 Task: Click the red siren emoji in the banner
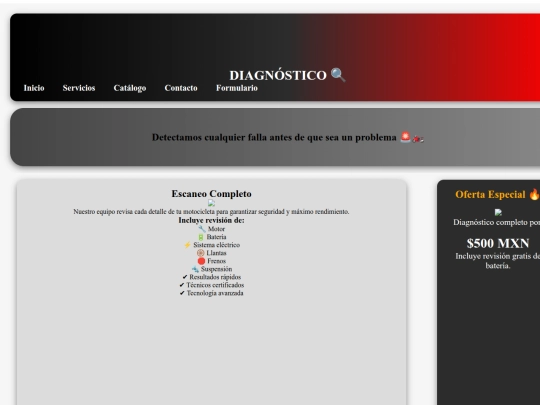pos(405,137)
